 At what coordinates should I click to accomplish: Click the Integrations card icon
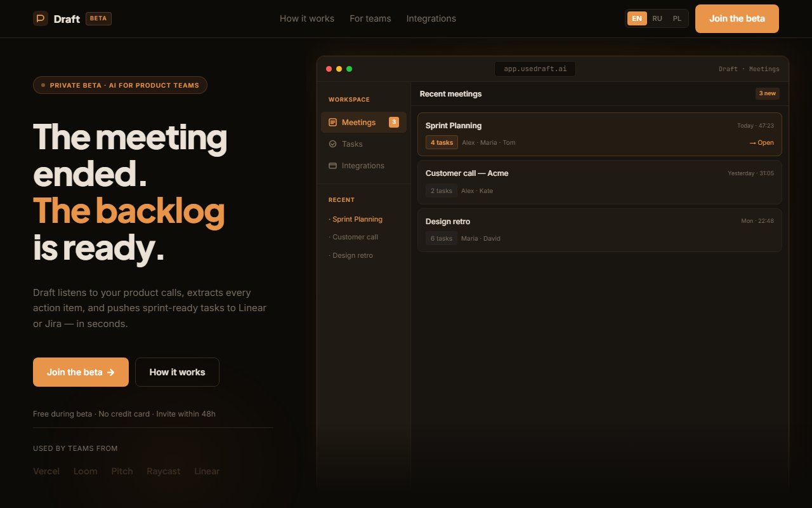click(332, 166)
